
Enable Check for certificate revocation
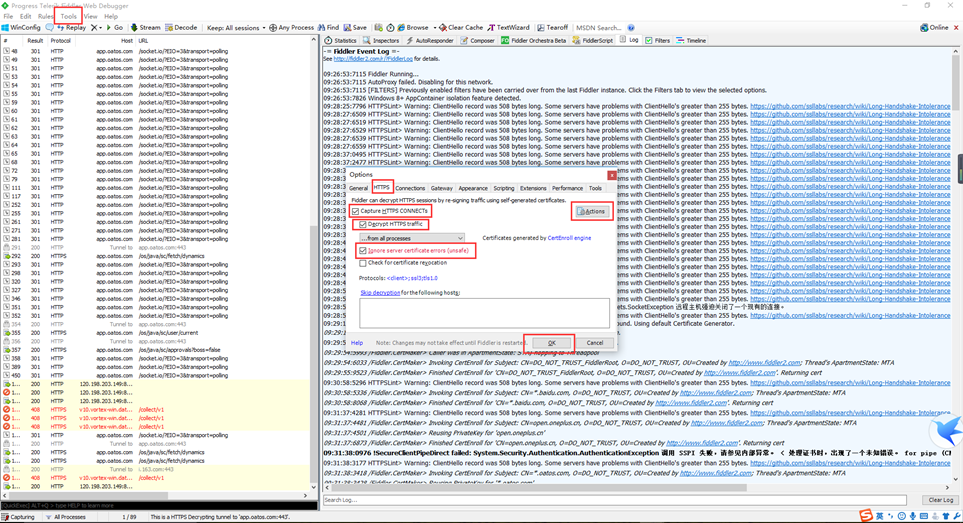tap(363, 263)
